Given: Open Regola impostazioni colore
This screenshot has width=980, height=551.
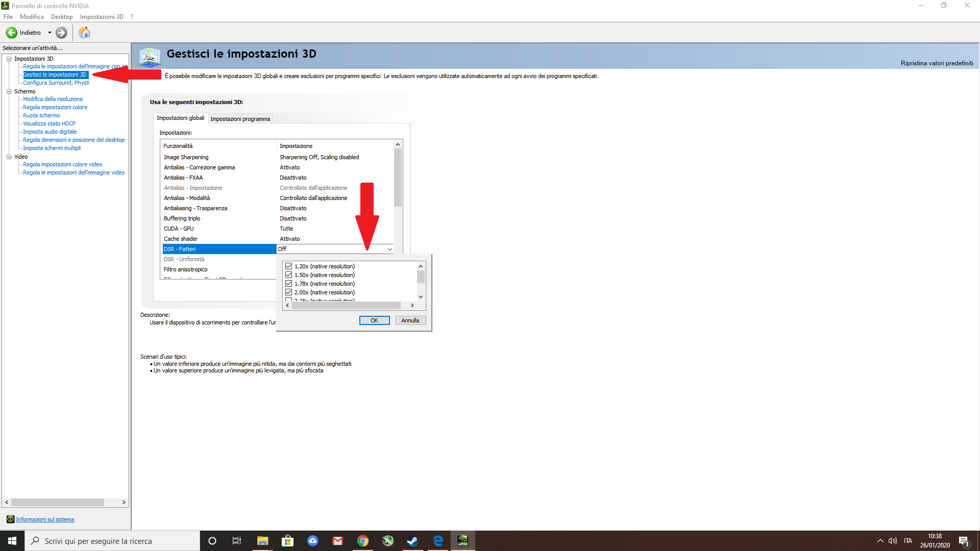Looking at the screenshot, I should (x=55, y=107).
